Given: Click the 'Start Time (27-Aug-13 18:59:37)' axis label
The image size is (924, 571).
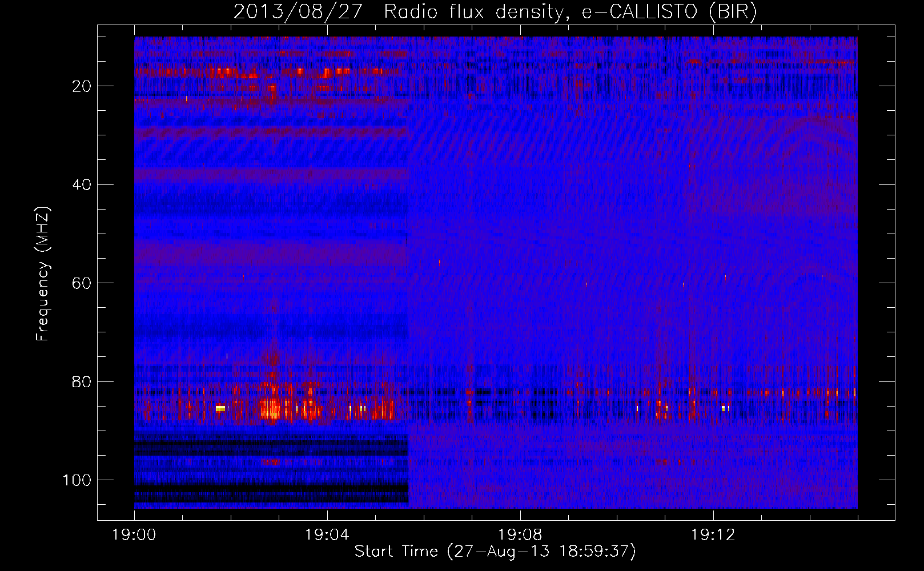Looking at the screenshot, I should tap(495, 552).
